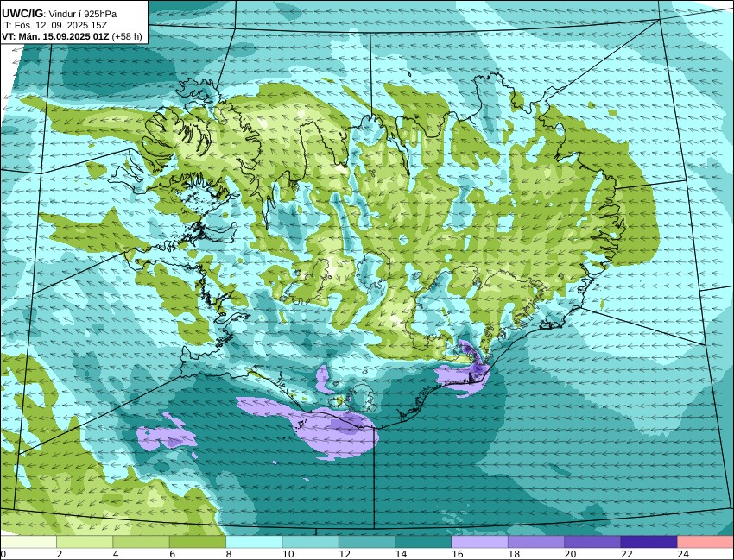Click the legend value '8'
Screen dimensions: 734x560
coord(229,554)
